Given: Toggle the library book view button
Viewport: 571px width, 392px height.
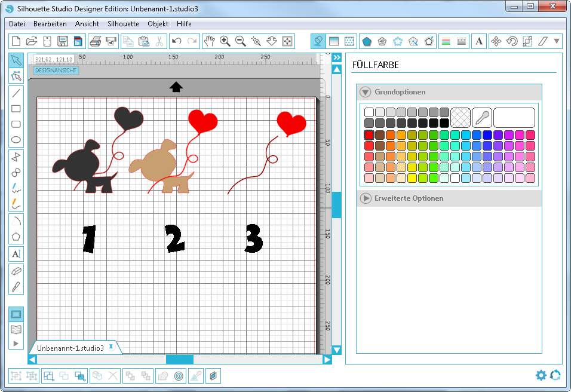Looking at the screenshot, I should point(16,329).
